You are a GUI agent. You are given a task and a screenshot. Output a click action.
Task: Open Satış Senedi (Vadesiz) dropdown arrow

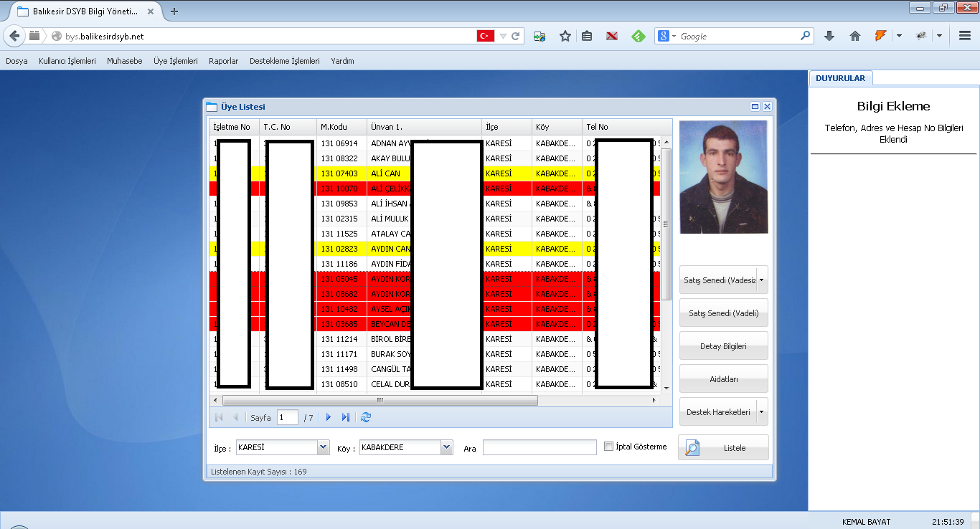(x=761, y=280)
